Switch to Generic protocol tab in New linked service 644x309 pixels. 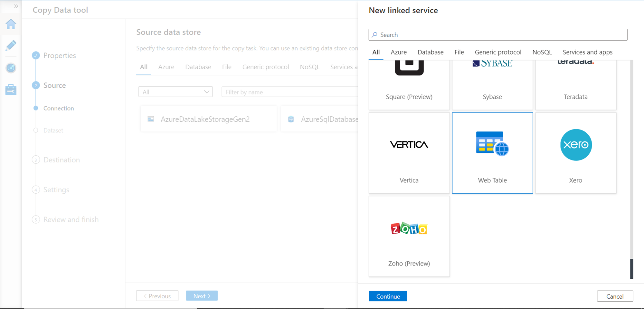(x=498, y=52)
